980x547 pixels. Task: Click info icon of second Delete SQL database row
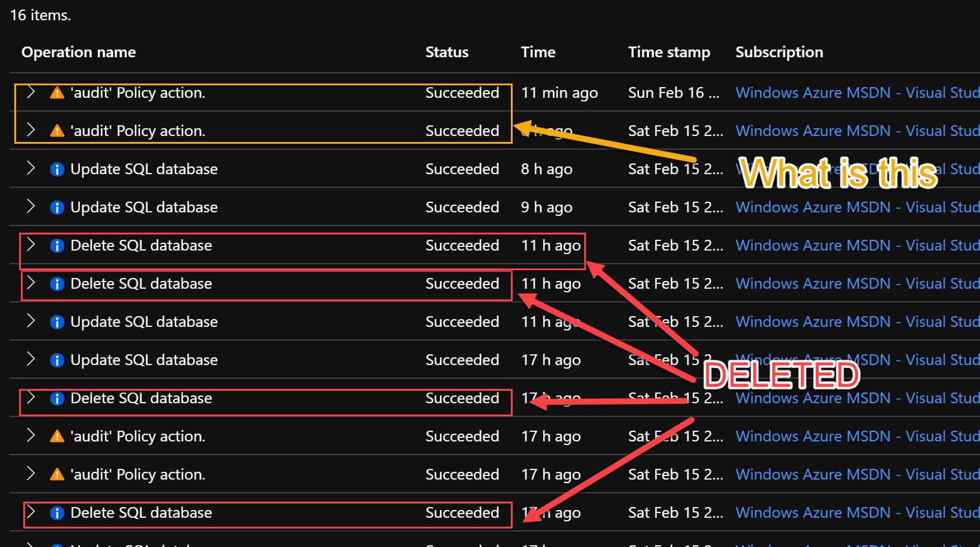click(57, 284)
